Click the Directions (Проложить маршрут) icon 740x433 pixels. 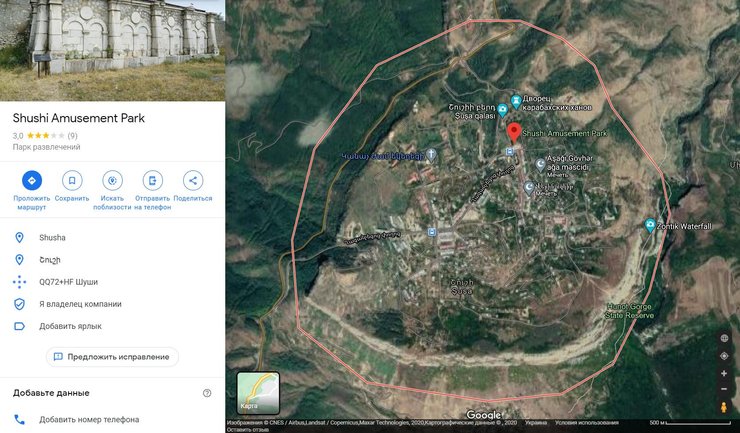coord(31,180)
